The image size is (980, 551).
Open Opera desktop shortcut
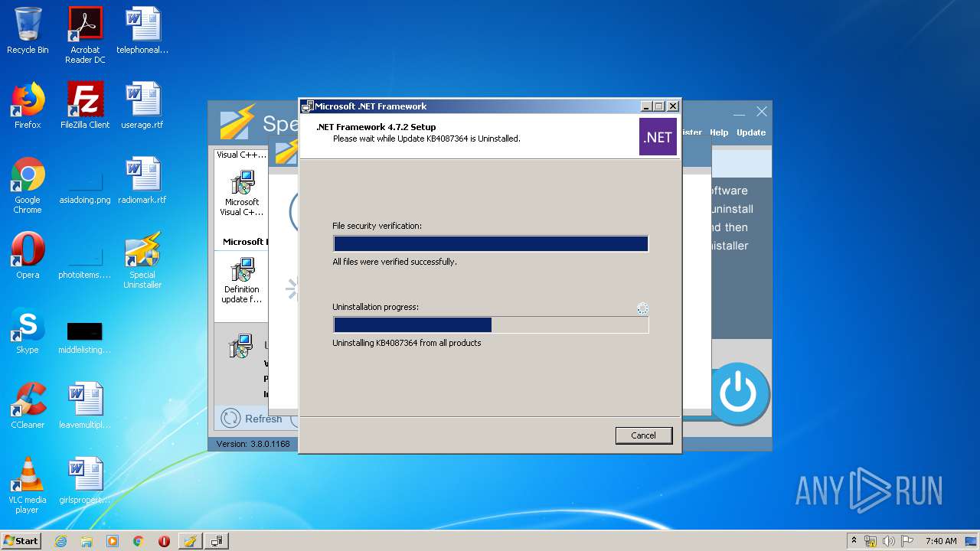tap(28, 256)
